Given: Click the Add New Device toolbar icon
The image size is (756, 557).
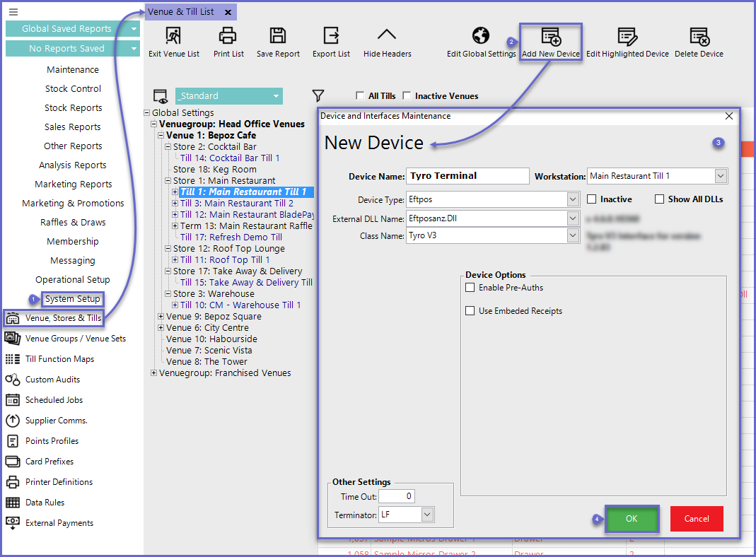Looking at the screenshot, I should point(550,36).
